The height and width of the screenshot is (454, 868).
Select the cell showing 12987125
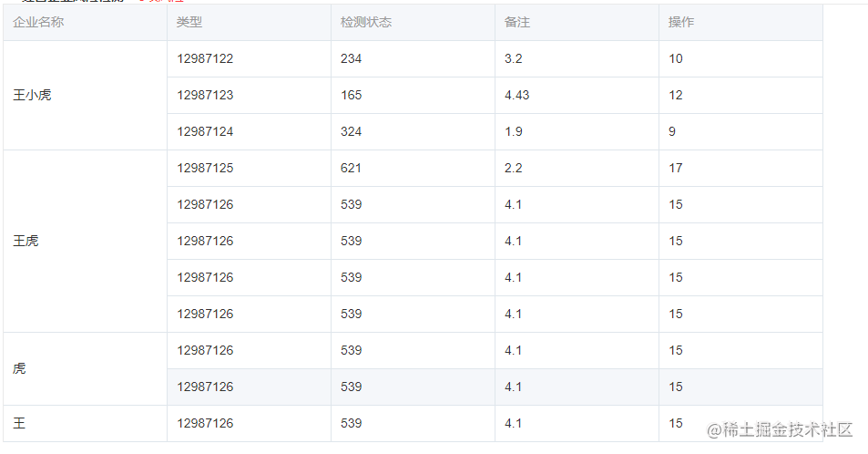pos(205,168)
